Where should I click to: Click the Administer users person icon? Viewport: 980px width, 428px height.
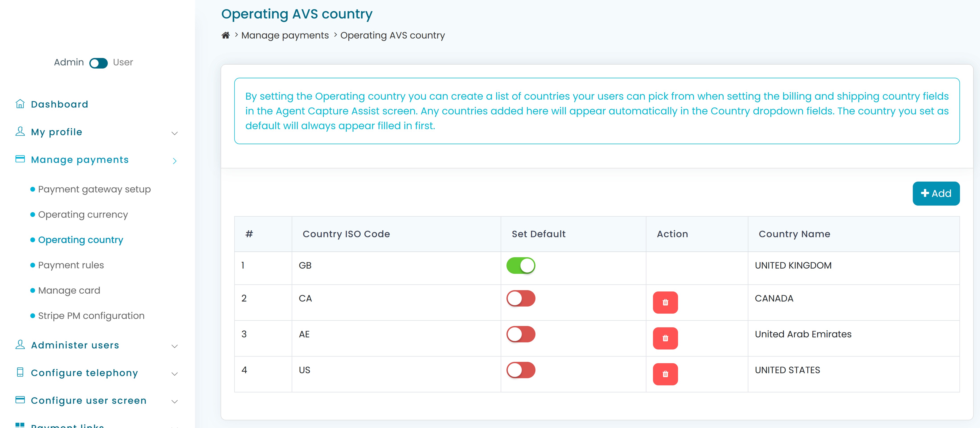coord(20,345)
